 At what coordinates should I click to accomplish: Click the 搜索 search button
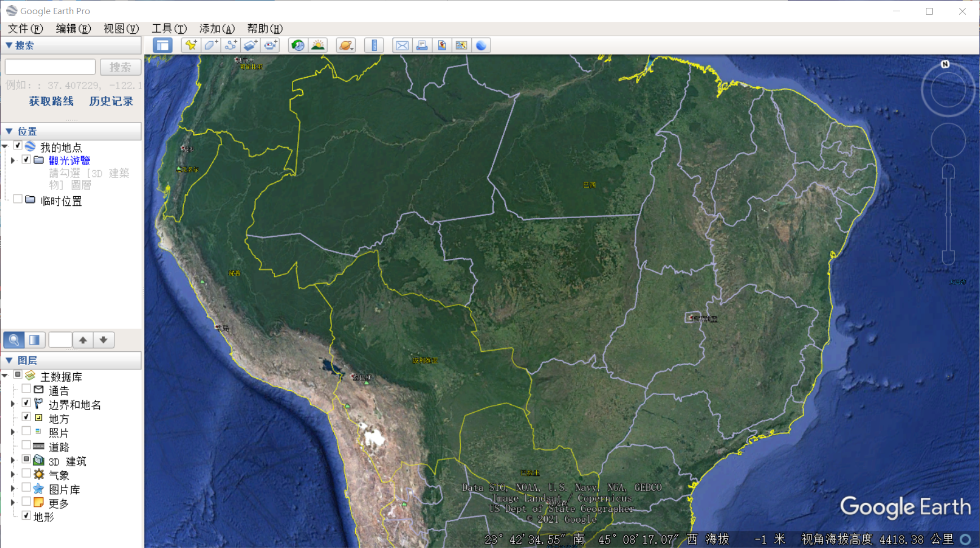(x=120, y=67)
